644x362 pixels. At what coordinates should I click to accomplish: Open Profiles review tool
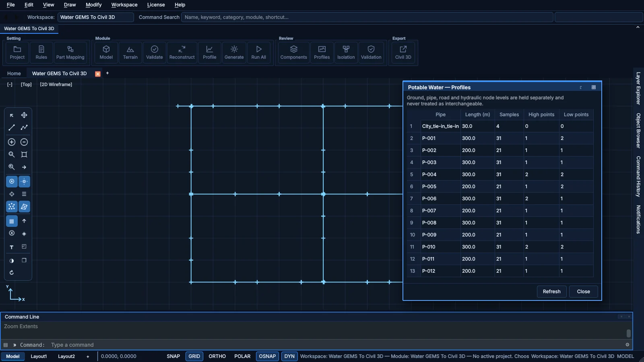point(322,53)
